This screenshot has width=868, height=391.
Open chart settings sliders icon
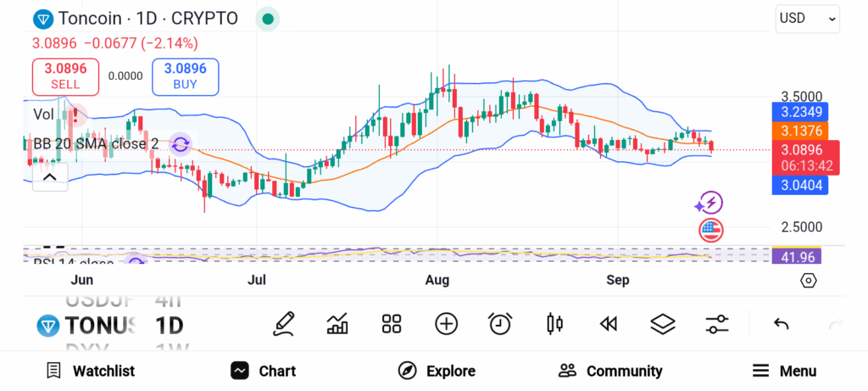(x=716, y=323)
